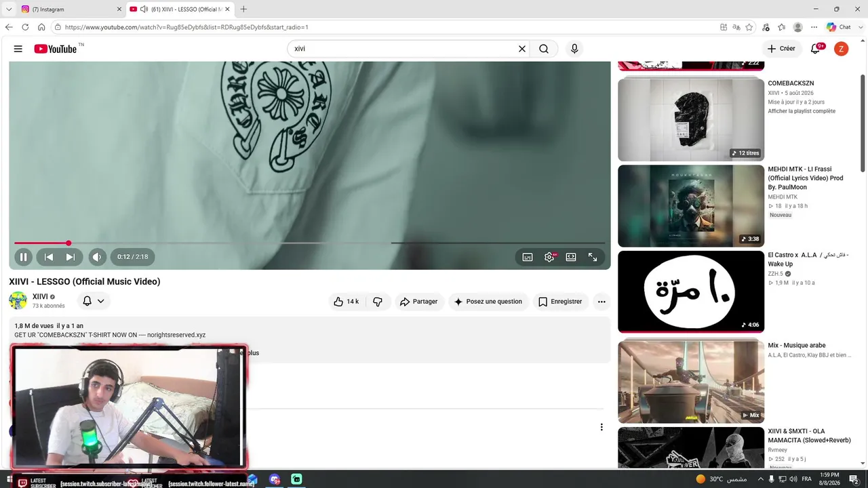Toggle subtitles on the player
Screen dimensions: 868x488
pyautogui.click(x=528, y=257)
